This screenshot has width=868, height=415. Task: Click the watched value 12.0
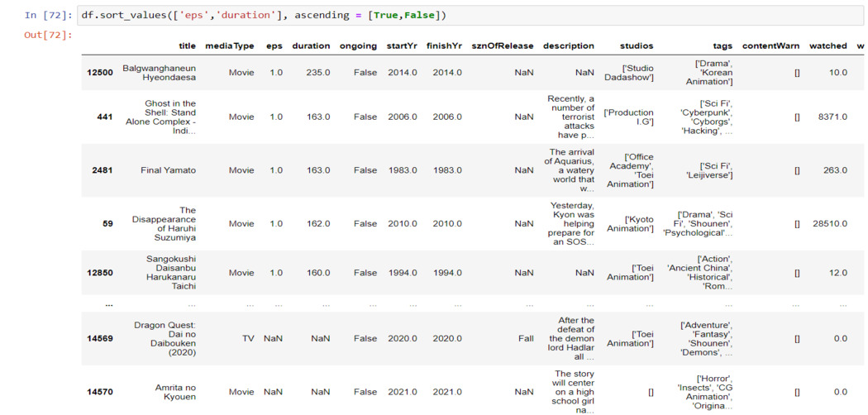click(838, 273)
